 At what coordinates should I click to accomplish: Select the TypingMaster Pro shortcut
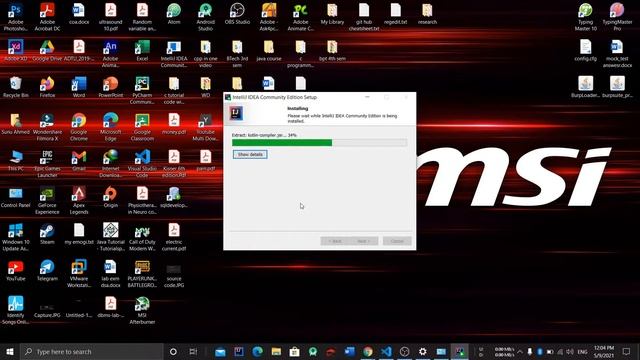pos(617,16)
